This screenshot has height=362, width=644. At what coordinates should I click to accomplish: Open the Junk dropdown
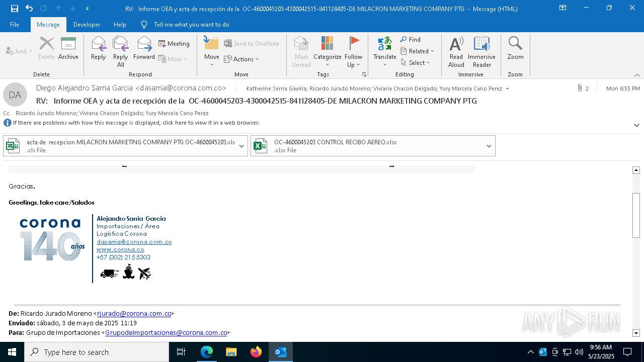(x=19, y=51)
